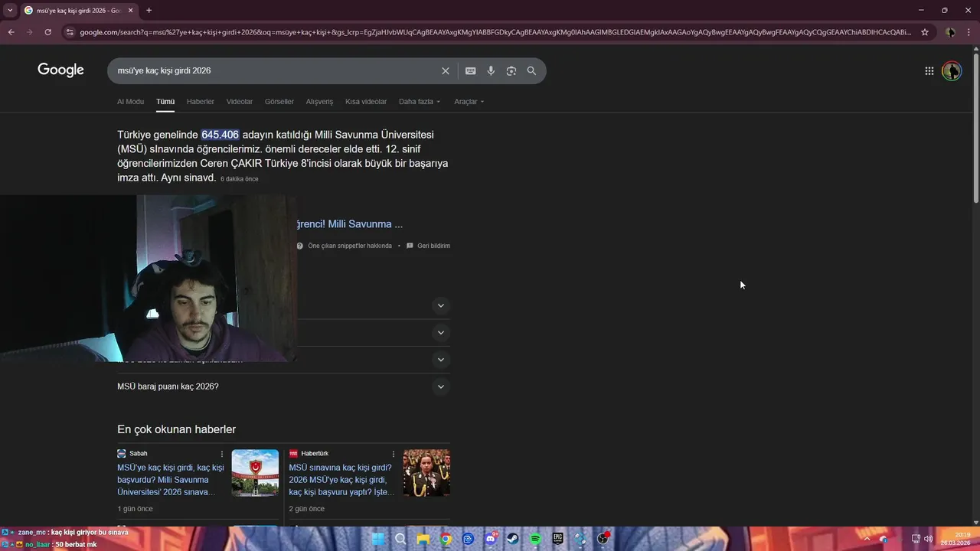Show hidden system tray icons

coord(867,539)
